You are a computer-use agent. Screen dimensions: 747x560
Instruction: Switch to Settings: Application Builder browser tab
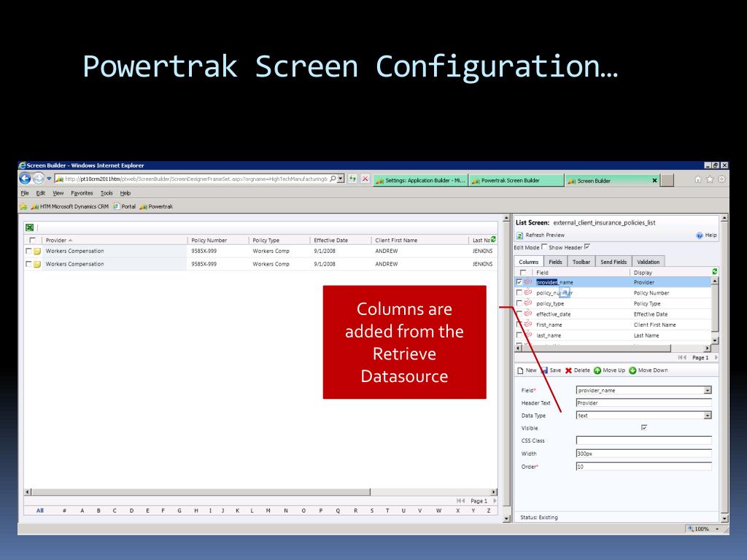(421, 181)
